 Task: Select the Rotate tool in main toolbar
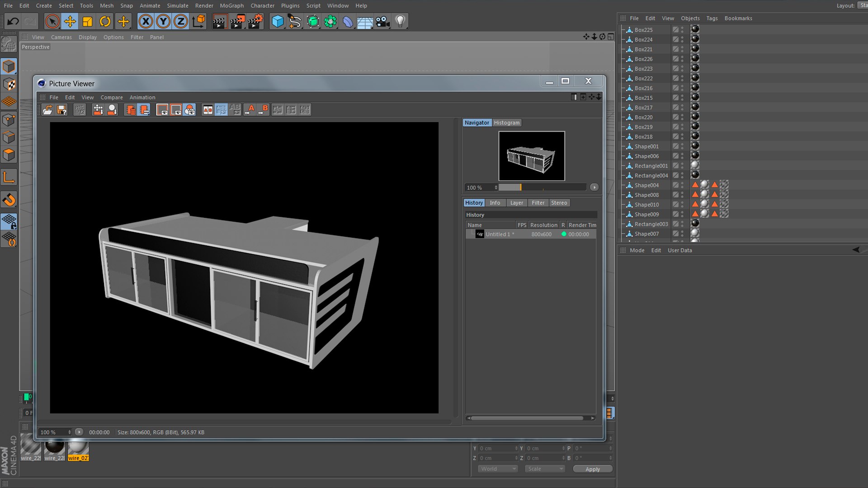point(105,21)
